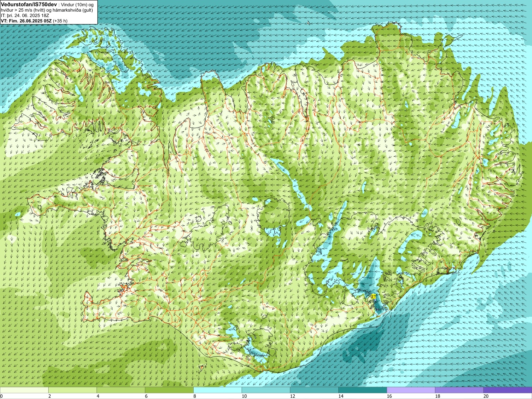Click legend scale label 10
The image size is (532, 399).
(244, 396)
